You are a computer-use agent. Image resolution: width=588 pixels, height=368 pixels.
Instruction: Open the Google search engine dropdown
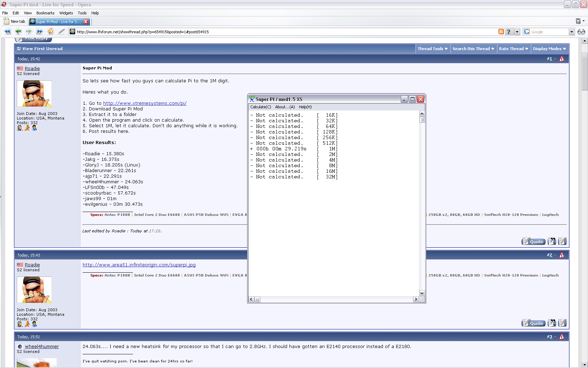click(572, 32)
